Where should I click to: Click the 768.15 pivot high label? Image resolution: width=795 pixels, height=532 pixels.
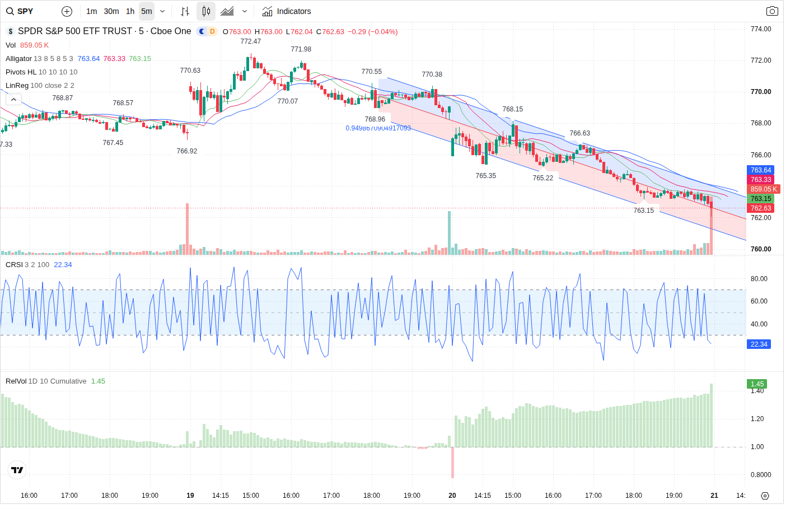click(x=513, y=109)
